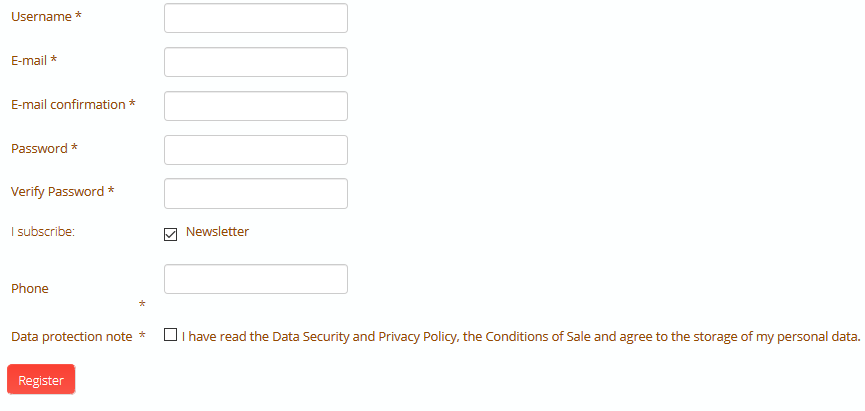
Task: Click into the Password field
Action: coord(255,150)
